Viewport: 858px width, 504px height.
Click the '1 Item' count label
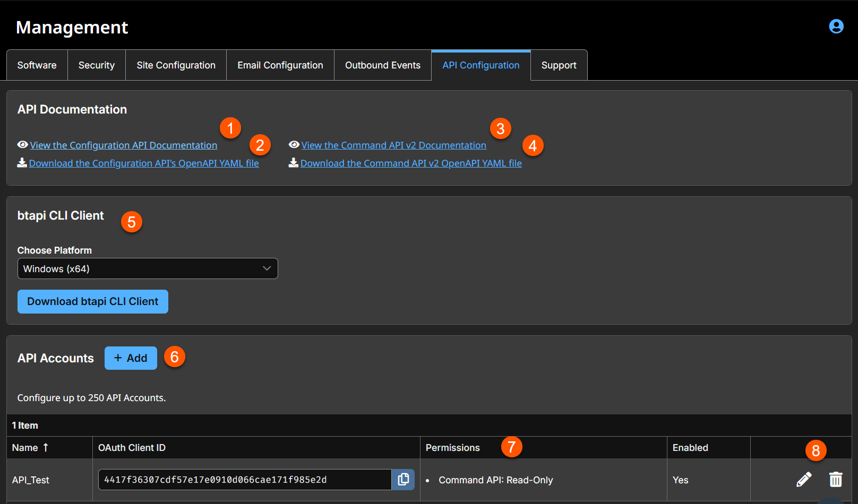coord(25,425)
